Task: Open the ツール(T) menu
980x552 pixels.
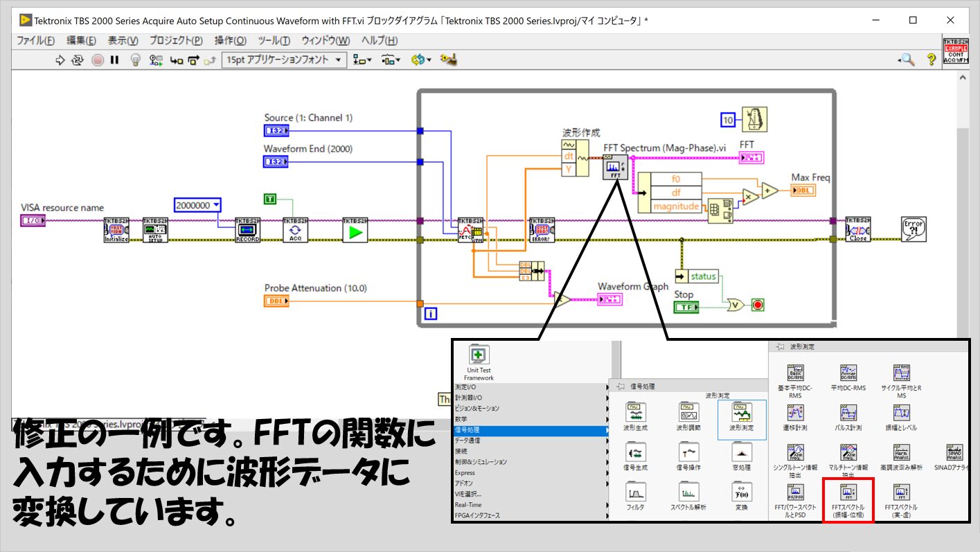Action: [x=274, y=41]
